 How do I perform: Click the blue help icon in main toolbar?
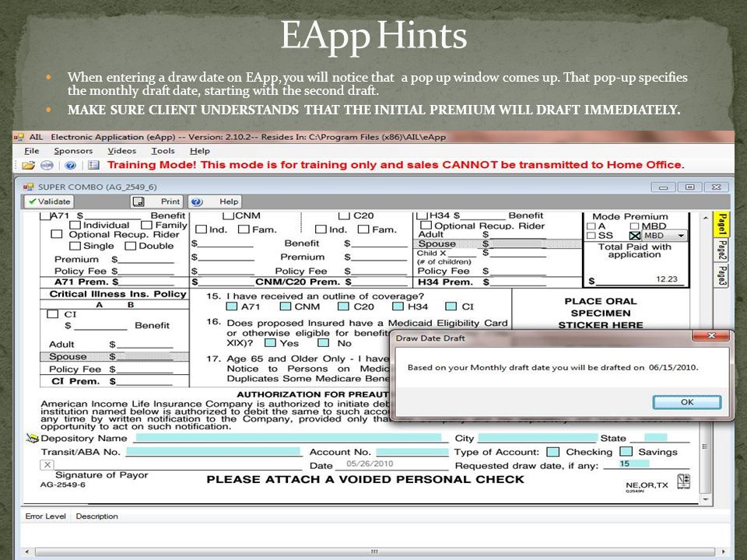pos(71,165)
